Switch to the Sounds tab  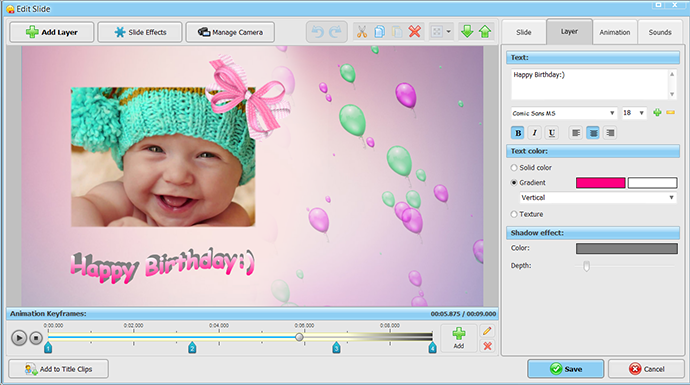(660, 32)
